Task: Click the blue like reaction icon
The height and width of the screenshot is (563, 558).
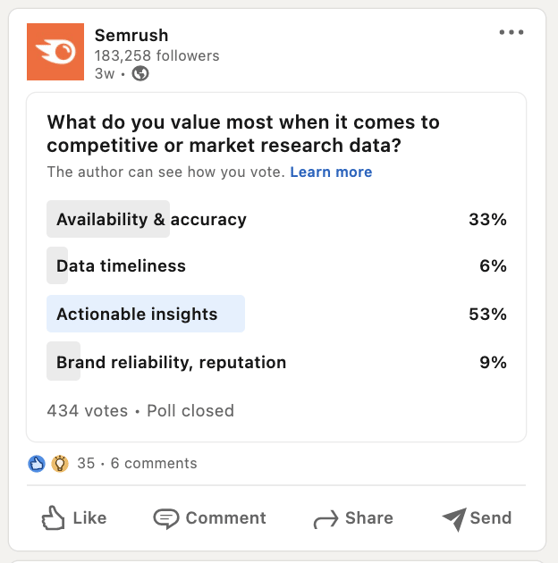Action: coord(37,464)
